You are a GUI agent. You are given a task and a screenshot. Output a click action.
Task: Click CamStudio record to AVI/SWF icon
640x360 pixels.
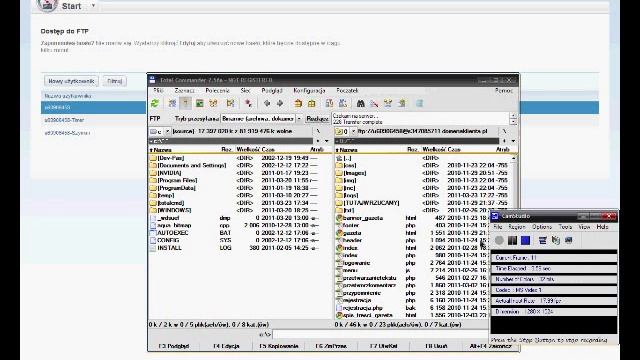click(556, 240)
